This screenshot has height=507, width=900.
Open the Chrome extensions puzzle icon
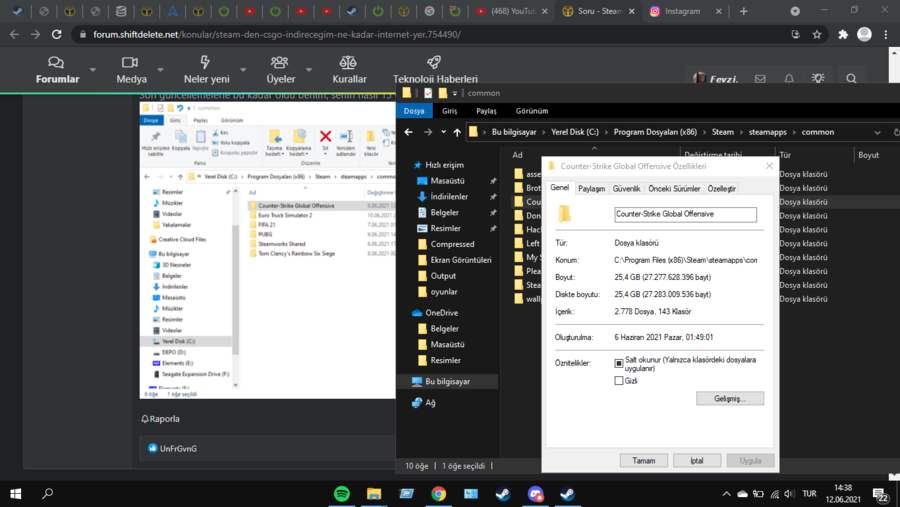[843, 34]
